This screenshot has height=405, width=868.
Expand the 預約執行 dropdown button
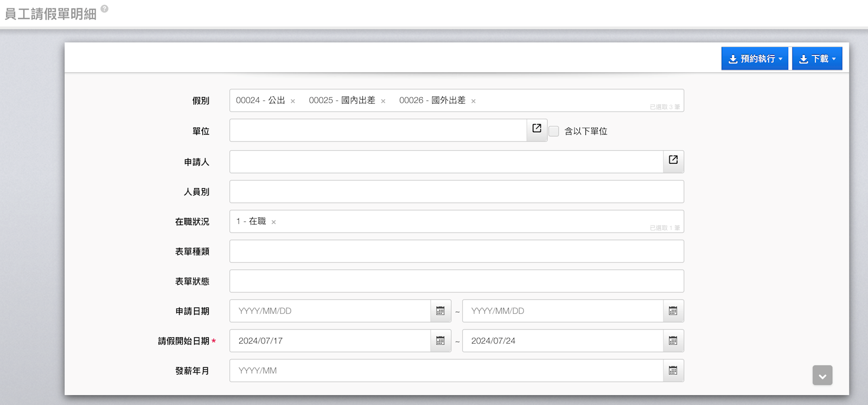(x=755, y=59)
